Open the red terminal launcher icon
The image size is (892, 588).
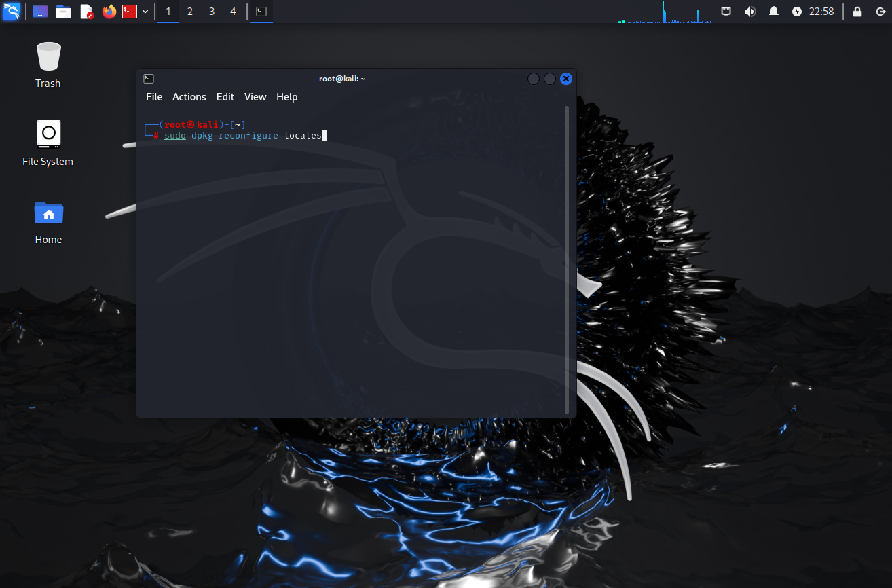[130, 12]
